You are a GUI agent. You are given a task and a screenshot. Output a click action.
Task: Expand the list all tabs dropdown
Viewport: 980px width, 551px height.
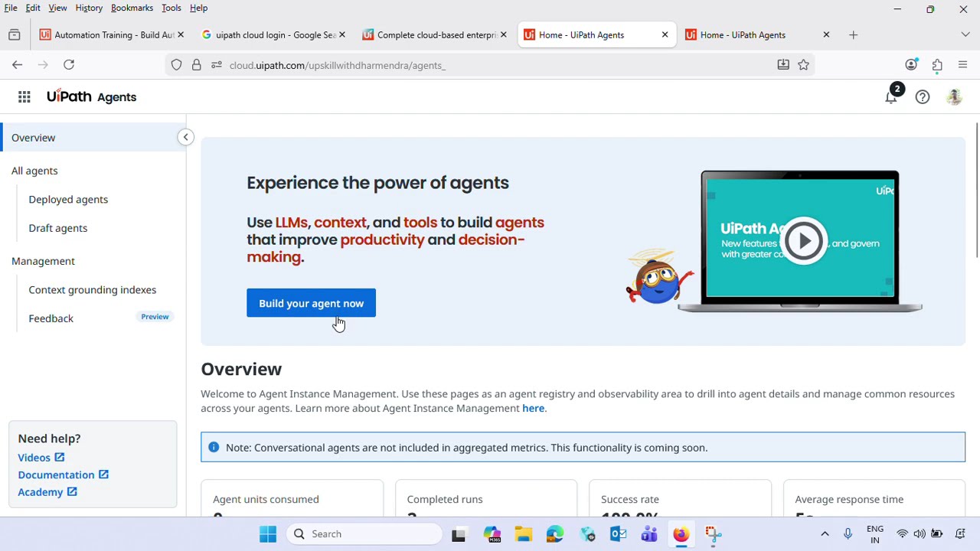pyautogui.click(x=965, y=34)
